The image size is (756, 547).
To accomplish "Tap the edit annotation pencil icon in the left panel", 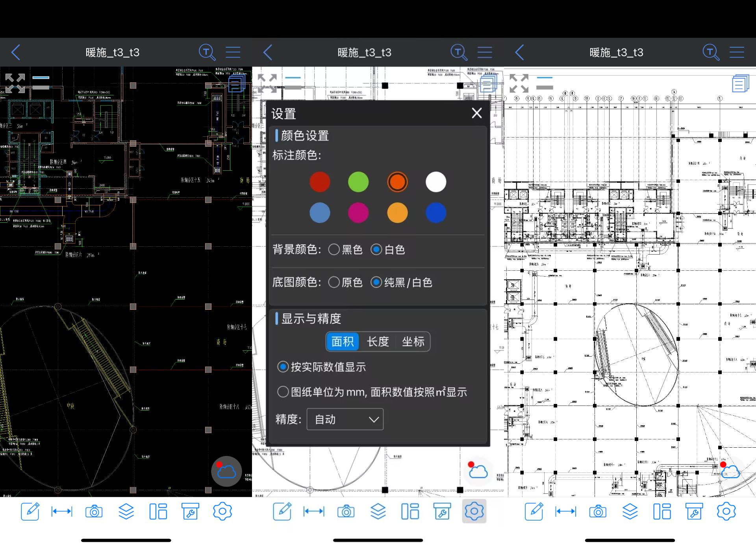I will click(30, 512).
